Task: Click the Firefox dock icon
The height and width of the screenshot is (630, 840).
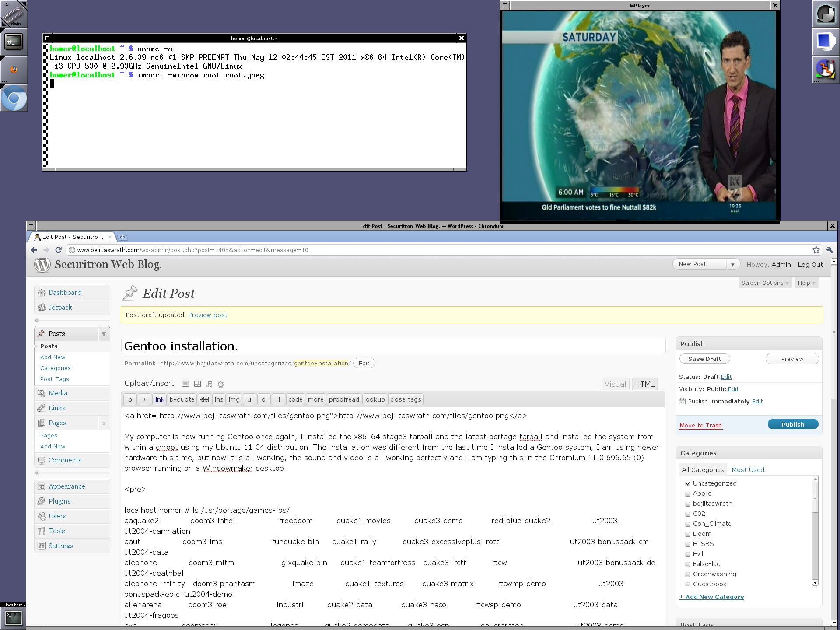Action: (x=14, y=70)
